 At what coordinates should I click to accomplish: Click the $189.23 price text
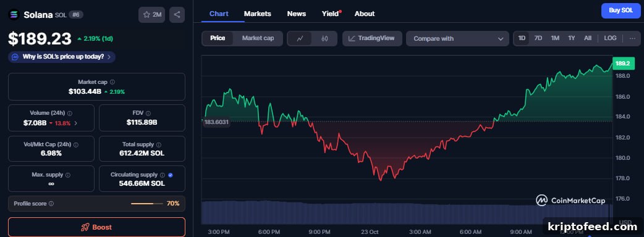(40, 39)
